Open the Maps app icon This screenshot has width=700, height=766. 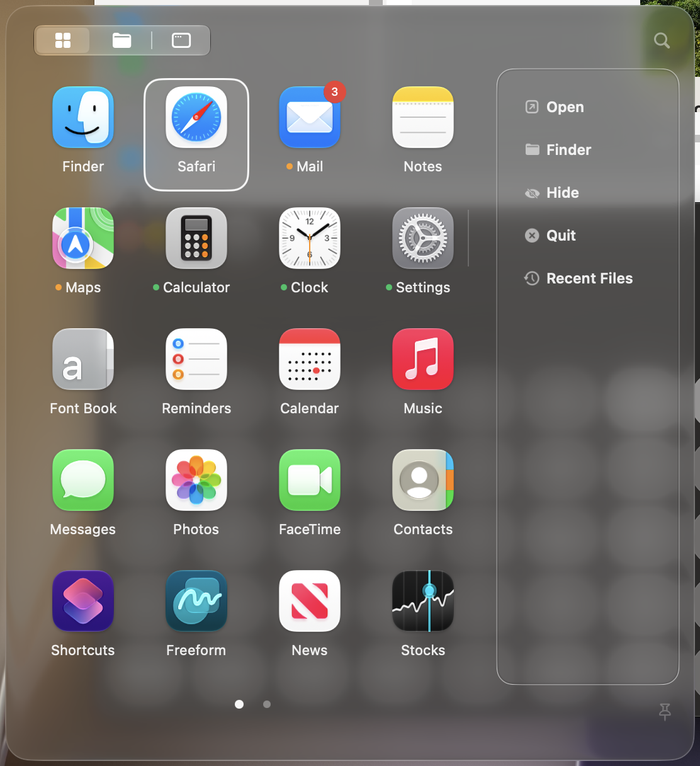[83, 238]
